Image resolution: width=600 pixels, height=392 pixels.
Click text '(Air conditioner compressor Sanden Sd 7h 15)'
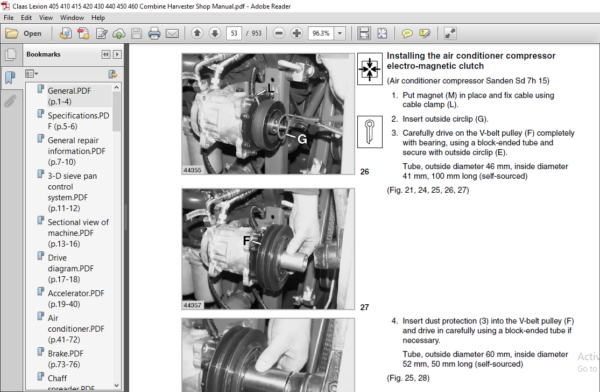click(468, 81)
